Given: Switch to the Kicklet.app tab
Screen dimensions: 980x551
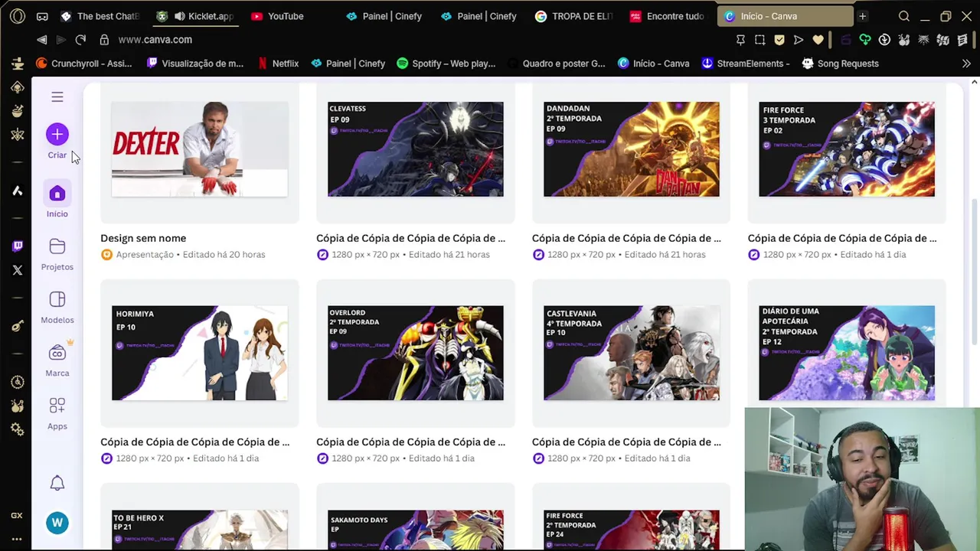Looking at the screenshot, I should pos(195,16).
